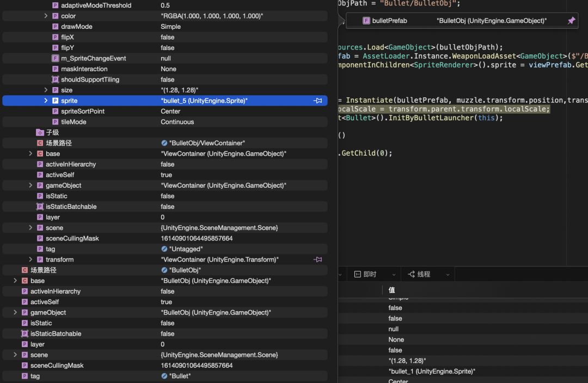Screen dimensions: 588x383
Task: Expand the color property node
Action: (46, 16)
